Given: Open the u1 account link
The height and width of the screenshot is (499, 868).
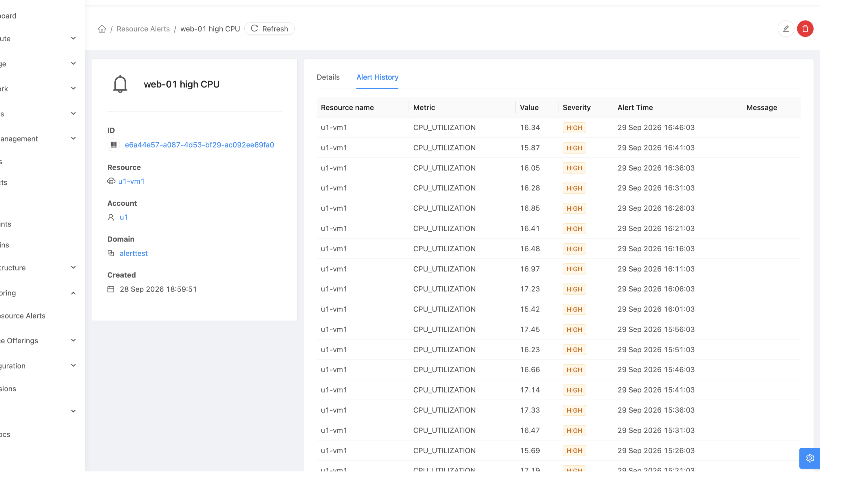Looking at the screenshot, I should pos(124,217).
